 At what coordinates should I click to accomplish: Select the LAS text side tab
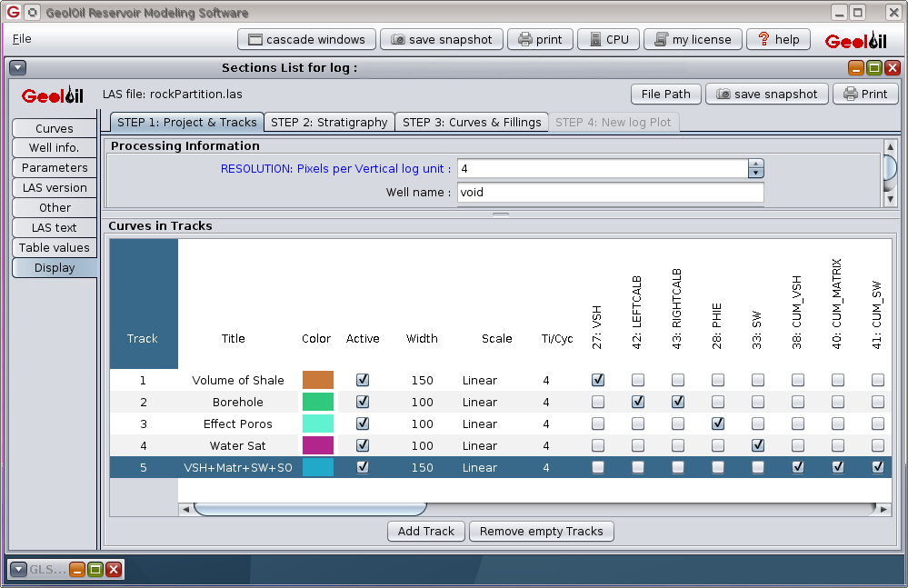pos(55,227)
